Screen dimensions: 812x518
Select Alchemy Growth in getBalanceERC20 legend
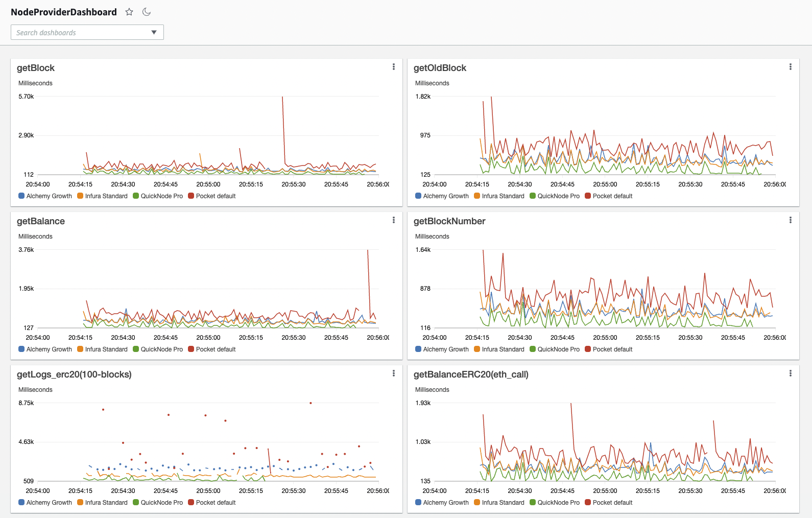[442, 503]
